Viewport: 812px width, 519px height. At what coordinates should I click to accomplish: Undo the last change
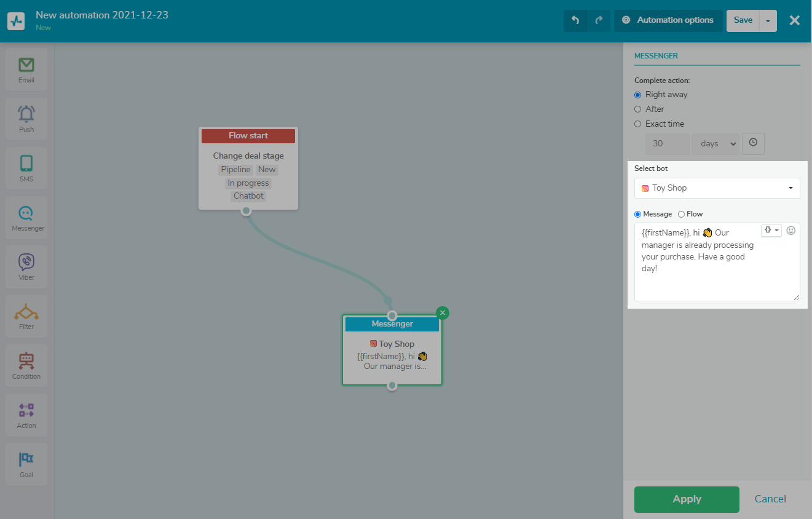point(575,20)
